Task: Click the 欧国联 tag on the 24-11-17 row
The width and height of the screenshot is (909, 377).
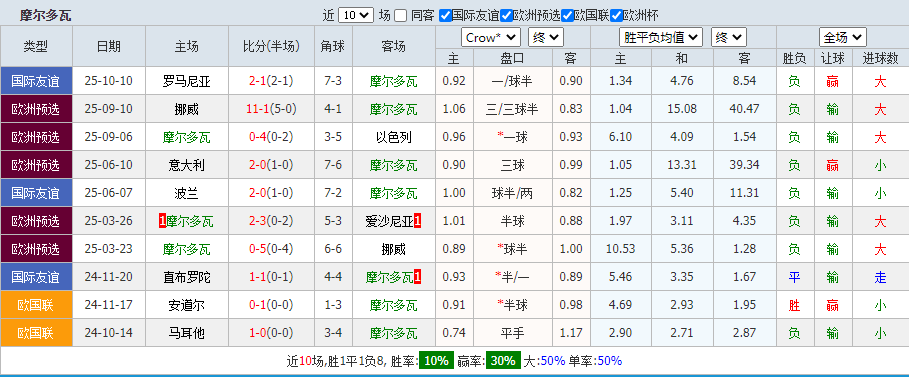Action: [x=37, y=305]
